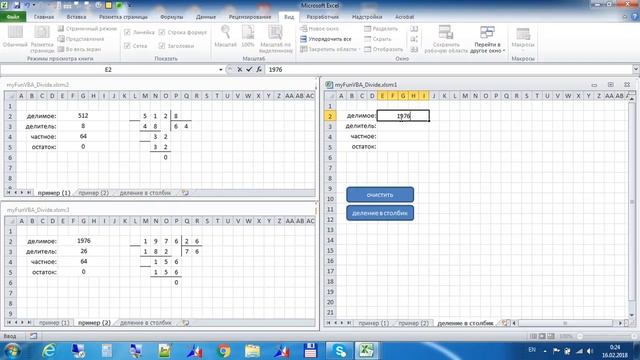Click Отобразить unhide window
The height and width of the screenshot is (360, 640).
tap(383, 49)
